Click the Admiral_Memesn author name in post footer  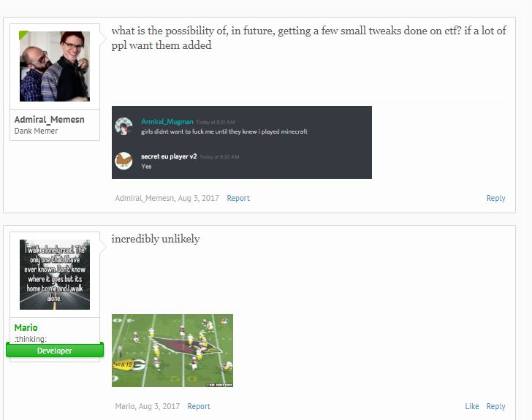click(x=145, y=198)
